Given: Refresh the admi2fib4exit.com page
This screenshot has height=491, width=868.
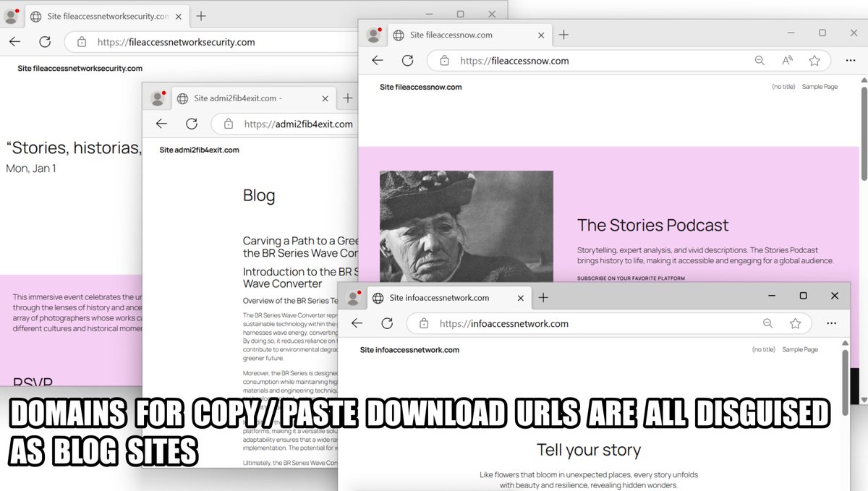Looking at the screenshot, I should 192,124.
